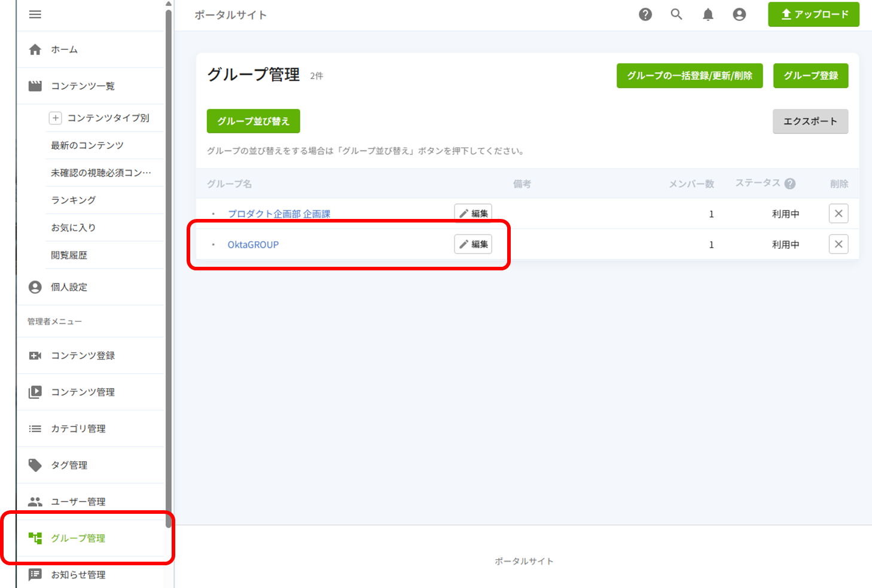Open the OktaGROUP link

(x=253, y=245)
